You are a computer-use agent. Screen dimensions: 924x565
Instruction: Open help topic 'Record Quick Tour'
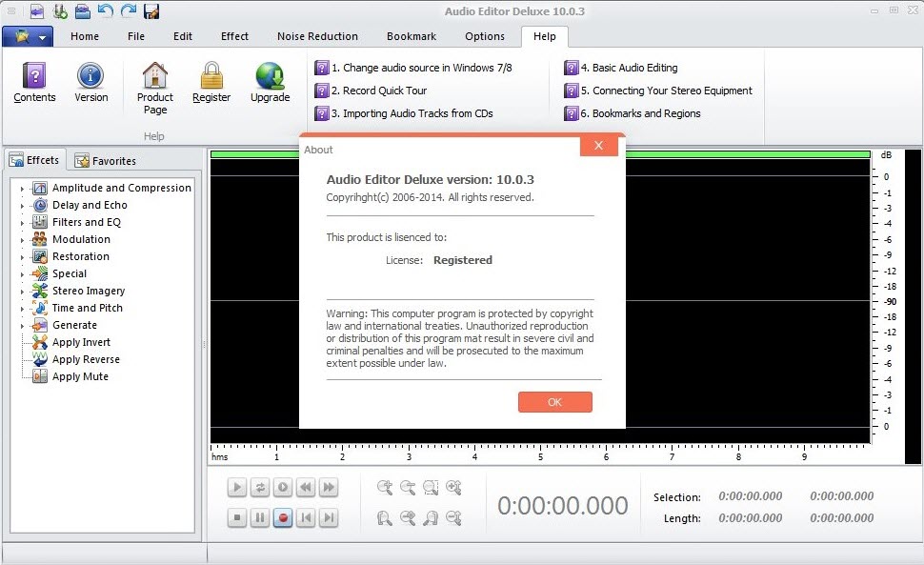point(372,91)
